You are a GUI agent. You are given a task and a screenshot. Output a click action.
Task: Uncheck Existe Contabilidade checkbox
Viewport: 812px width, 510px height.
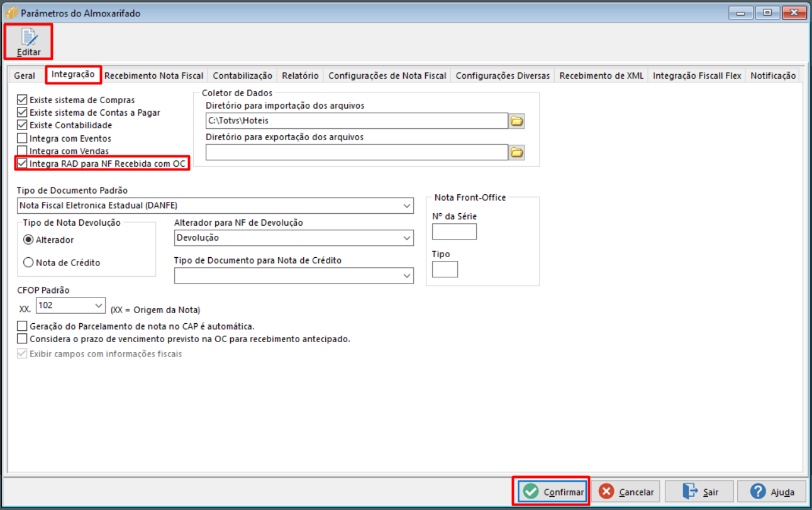click(23, 125)
